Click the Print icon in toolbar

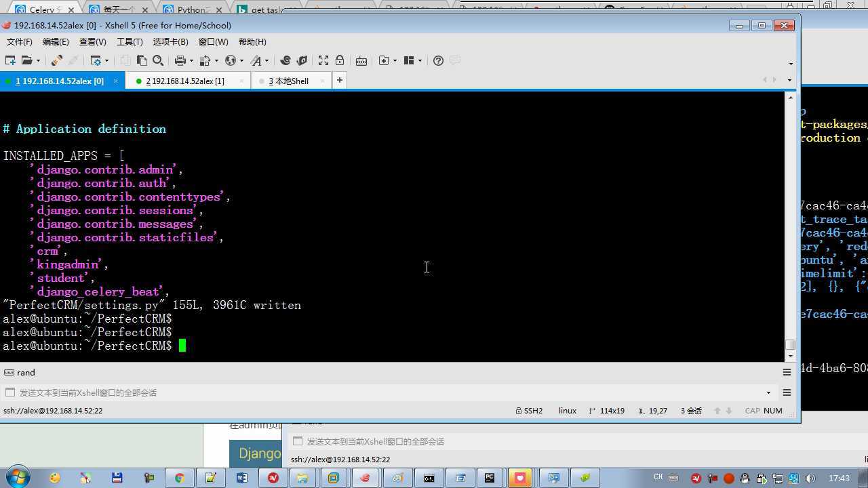pyautogui.click(x=180, y=60)
